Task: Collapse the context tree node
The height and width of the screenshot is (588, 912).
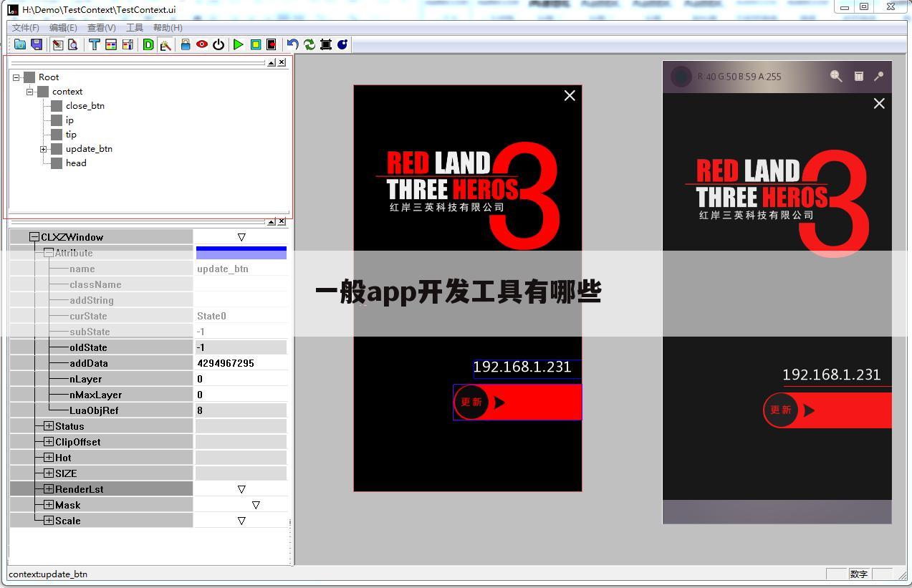Action: pyautogui.click(x=29, y=92)
